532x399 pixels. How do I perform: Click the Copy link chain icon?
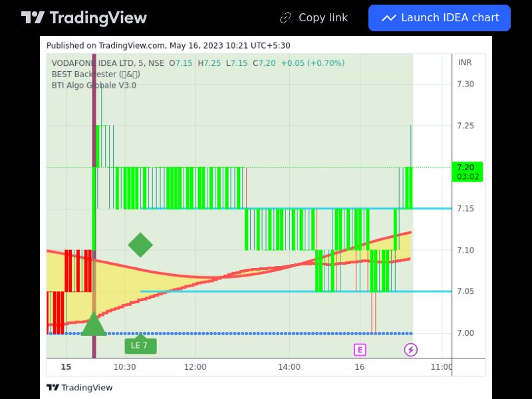click(x=286, y=18)
